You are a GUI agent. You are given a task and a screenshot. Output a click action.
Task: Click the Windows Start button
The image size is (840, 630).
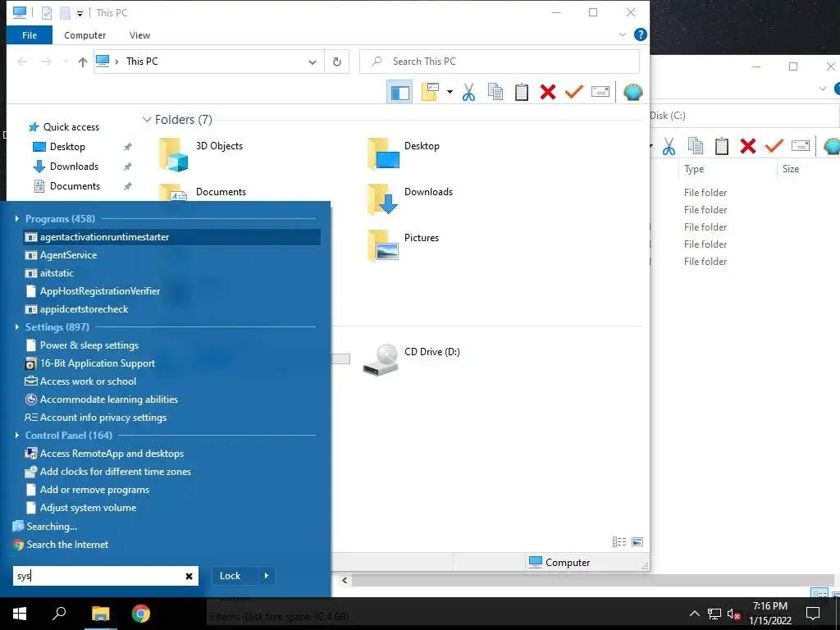(20, 614)
